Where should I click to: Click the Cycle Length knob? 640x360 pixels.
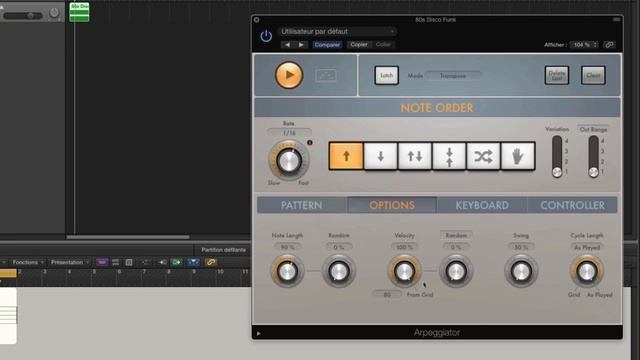coord(587,271)
